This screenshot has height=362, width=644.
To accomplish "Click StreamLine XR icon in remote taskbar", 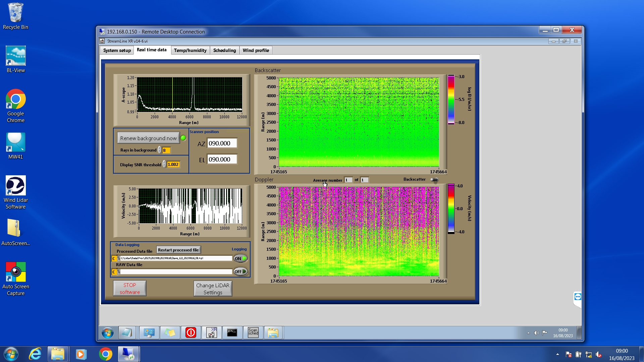I will coord(212,333).
